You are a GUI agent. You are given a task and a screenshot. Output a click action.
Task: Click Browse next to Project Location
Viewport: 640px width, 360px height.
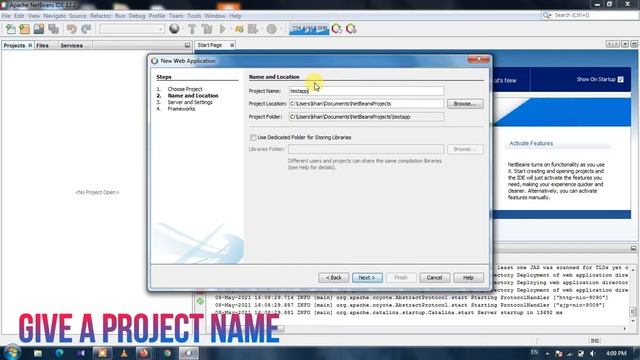click(x=465, y=104)
